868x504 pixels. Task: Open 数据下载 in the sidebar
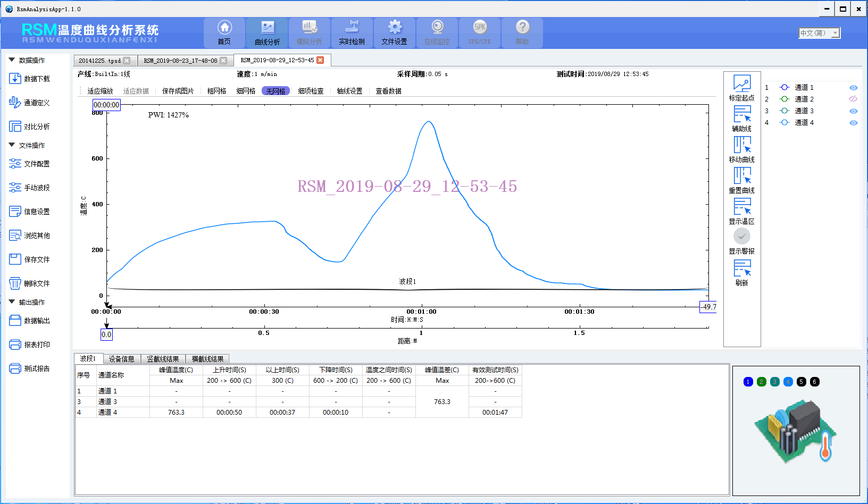point(15,79)
